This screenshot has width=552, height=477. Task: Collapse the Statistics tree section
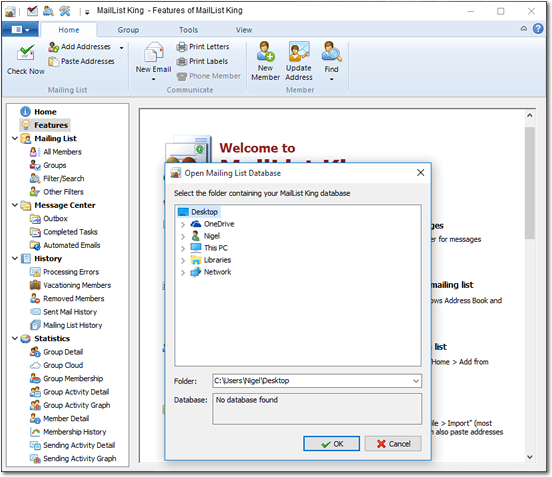point(15,338)
